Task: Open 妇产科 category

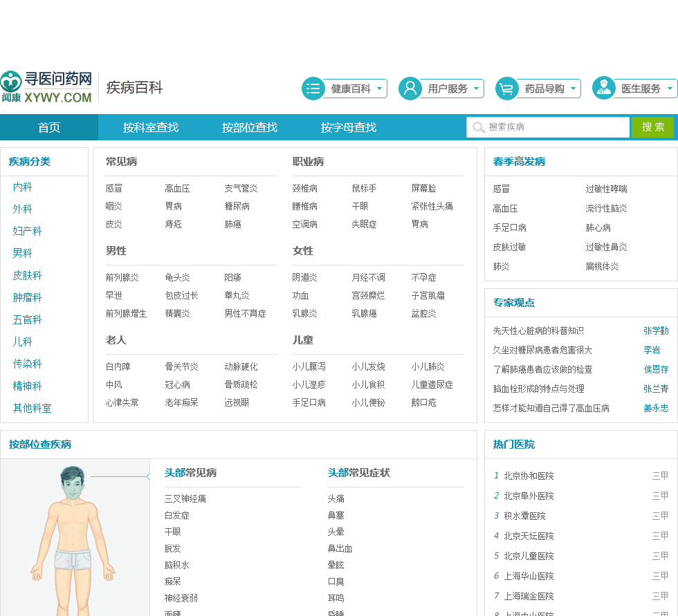Action: (x=27, y=231)
